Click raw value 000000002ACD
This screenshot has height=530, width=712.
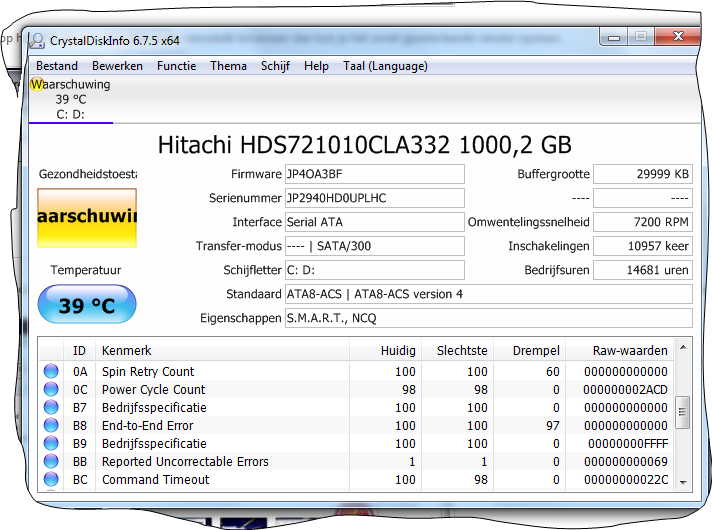tap(625, 390)
